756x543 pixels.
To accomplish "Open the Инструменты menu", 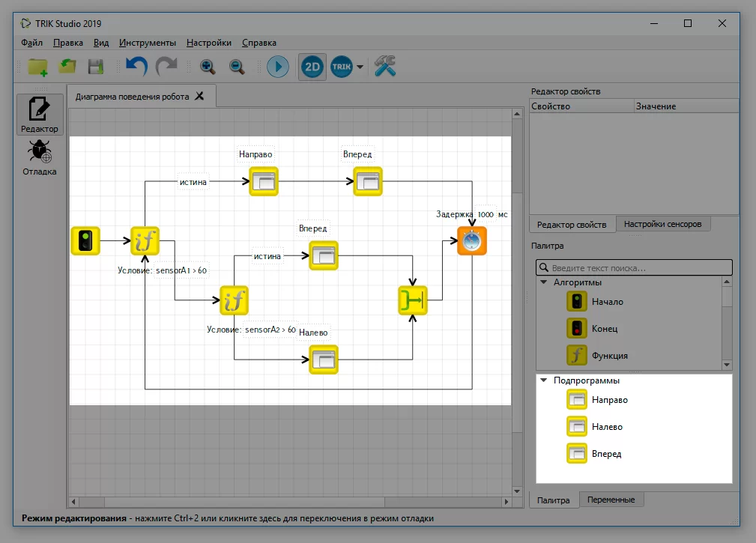I will [x=148, y=43].
